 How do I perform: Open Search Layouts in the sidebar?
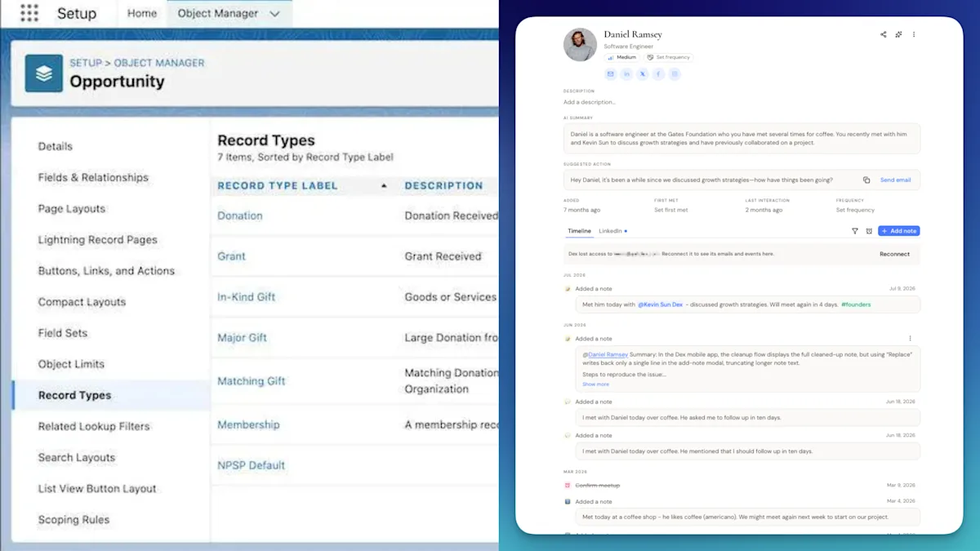(77, 457)
